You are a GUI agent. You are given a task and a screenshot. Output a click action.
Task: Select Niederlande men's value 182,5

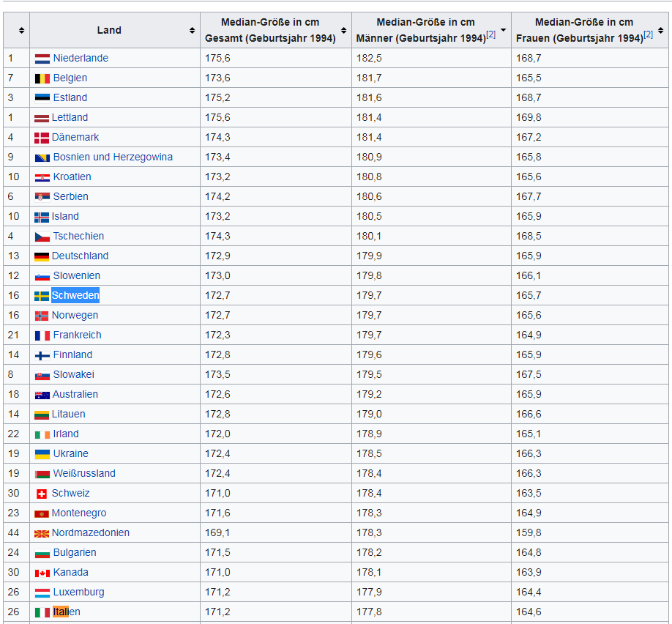[369, 58]
